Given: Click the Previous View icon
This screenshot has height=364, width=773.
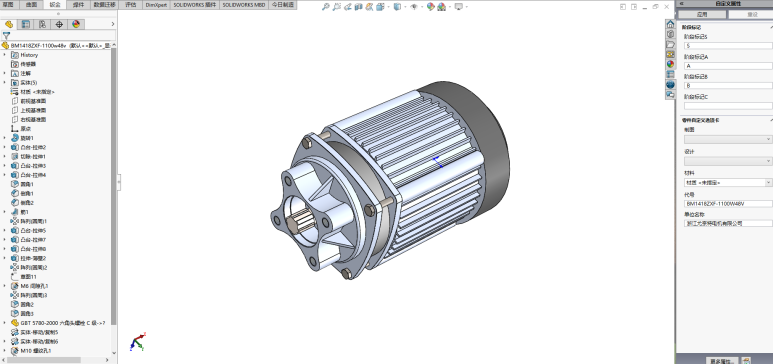Looking at the screenshot, I should [348, 7].
